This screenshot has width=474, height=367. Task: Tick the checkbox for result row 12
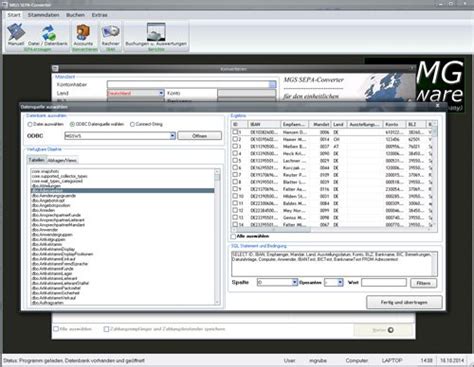pos(235,210)
